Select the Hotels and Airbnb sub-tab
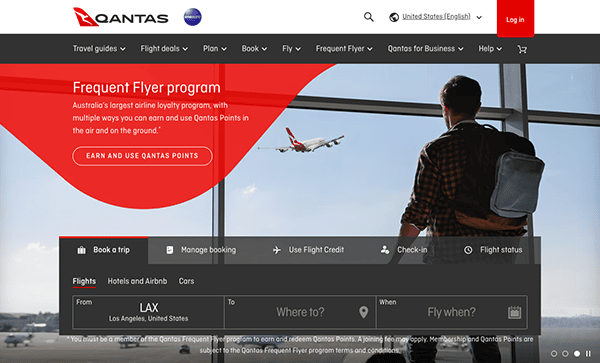Screen dimensions: 600x363 click(137, 282)
